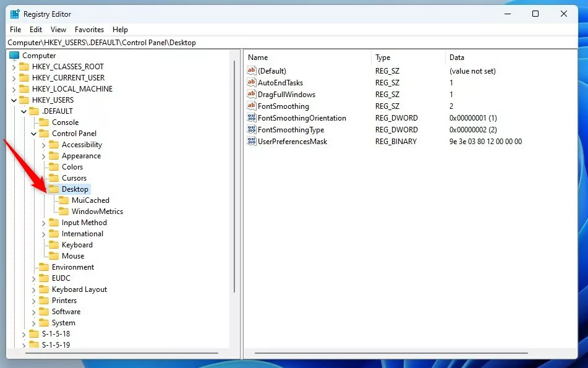Expand the HKEY_CLASSES_ROOT key
The image size is (588, 368).
point(14,67)
